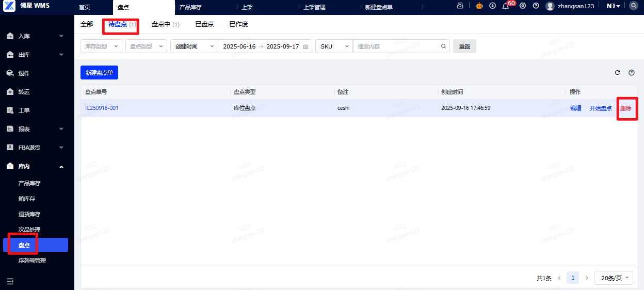The height and width of the screenshot is (290, 644).
Task: Select the 盘点中 status tab
Action: click(165, 24)
